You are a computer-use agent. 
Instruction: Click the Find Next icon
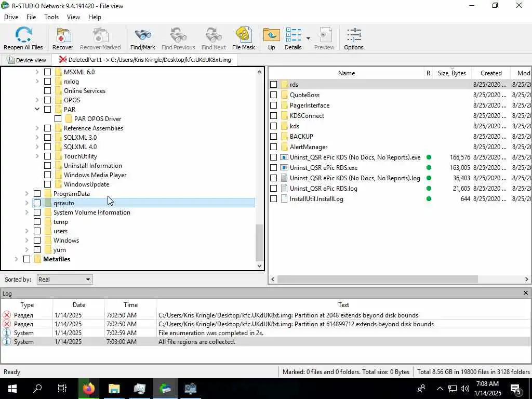214,35
